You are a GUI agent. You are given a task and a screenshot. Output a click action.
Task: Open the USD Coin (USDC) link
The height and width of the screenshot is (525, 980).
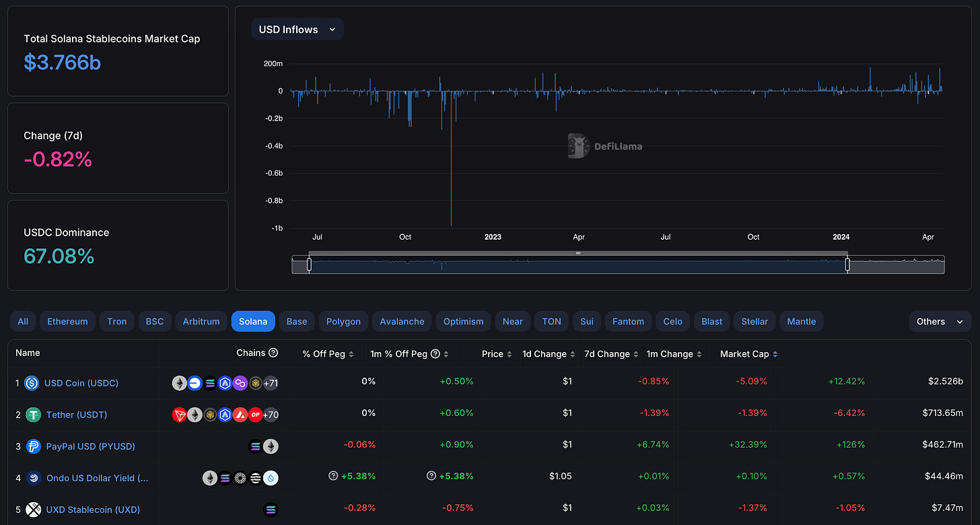[x=81, y=383]
